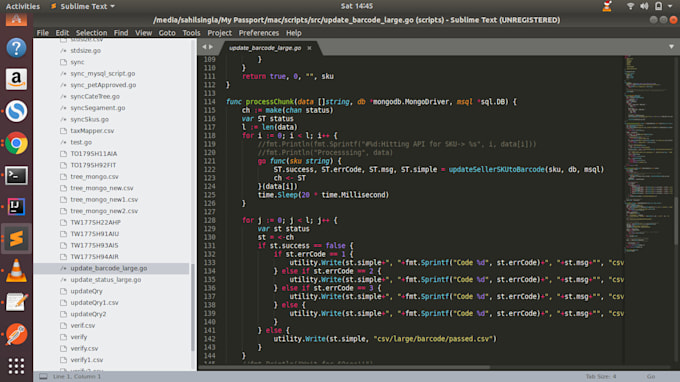Image resolution: width=680 pixels, height=382 pixels.
Task: Click the tab forward arrow
Action: [211, 47]
